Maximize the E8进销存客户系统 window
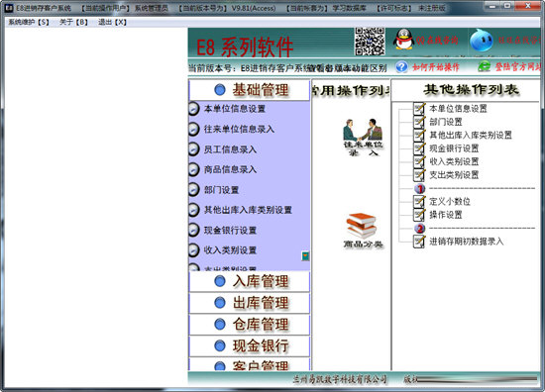Viewport: 545px width, 392px height. pyautogui.click(x=507, y=6)
